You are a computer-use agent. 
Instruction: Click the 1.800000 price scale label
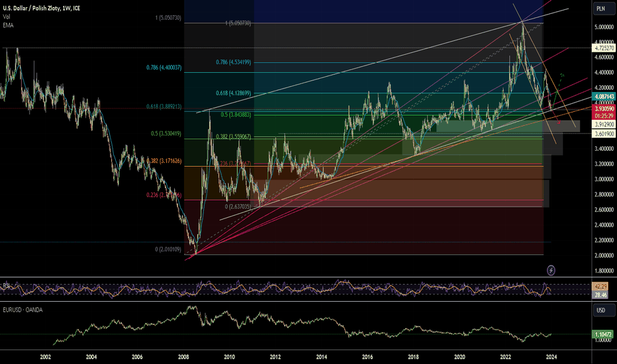(x=604, y=271)
